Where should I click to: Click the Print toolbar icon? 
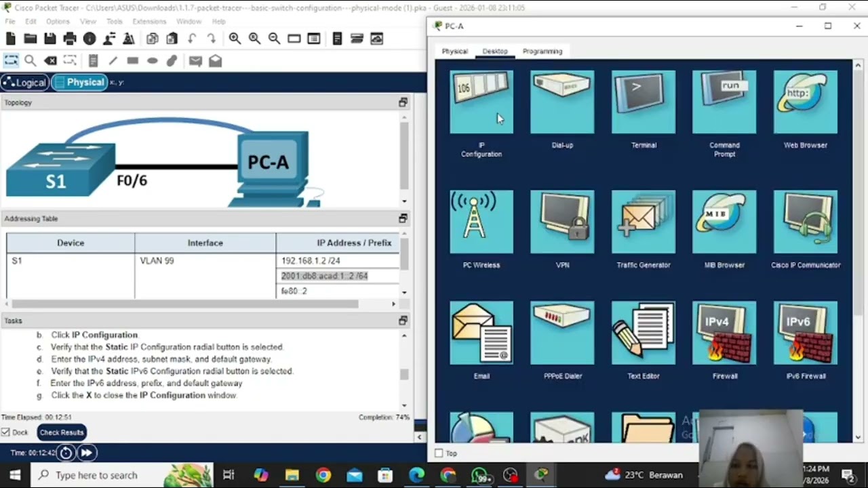(69, 39)
